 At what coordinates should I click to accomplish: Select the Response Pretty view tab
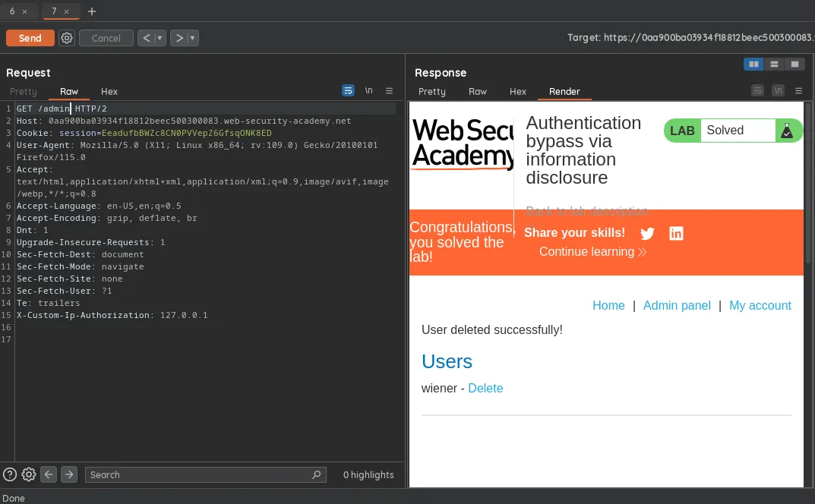(432, 91)
